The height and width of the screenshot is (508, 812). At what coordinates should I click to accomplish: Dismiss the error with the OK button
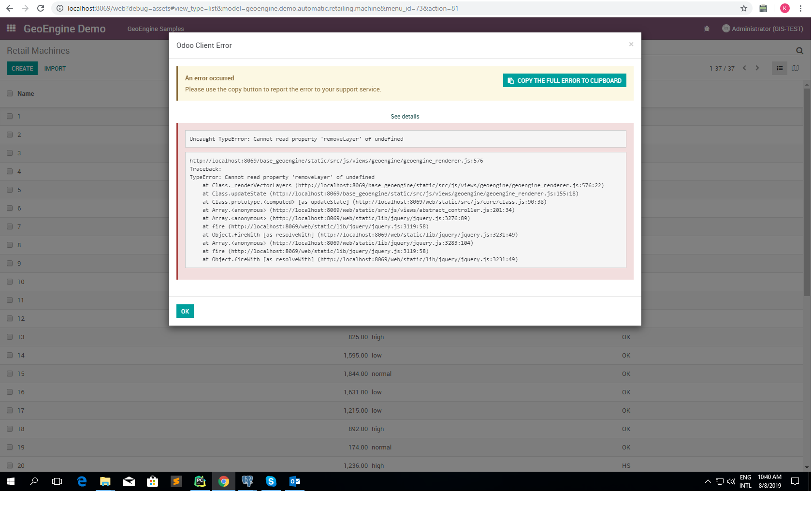click(x=185, y=311)
